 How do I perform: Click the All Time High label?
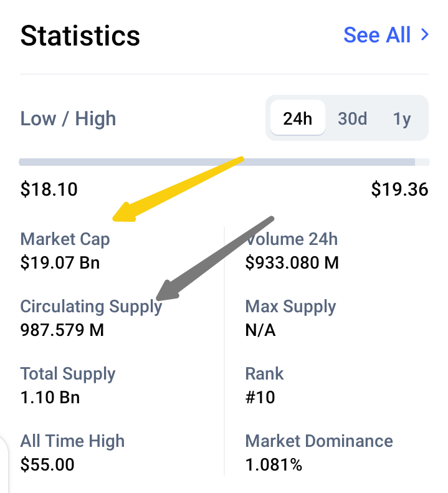pos(73,441)
